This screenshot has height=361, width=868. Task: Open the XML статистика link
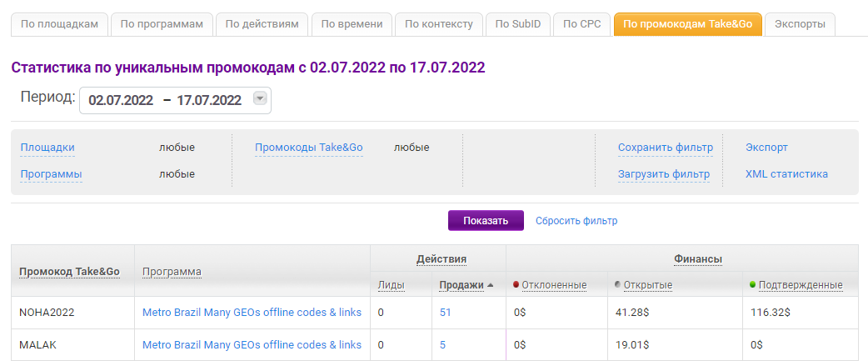coord(786,174)
